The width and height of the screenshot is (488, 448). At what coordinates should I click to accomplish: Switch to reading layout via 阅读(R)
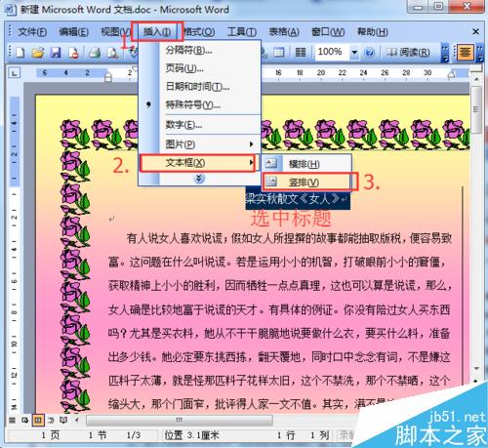click(x=408, y=53)
